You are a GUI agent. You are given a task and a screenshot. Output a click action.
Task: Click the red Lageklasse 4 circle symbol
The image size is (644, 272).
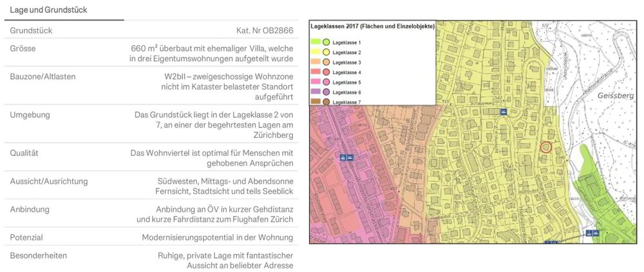click(326, 72)
